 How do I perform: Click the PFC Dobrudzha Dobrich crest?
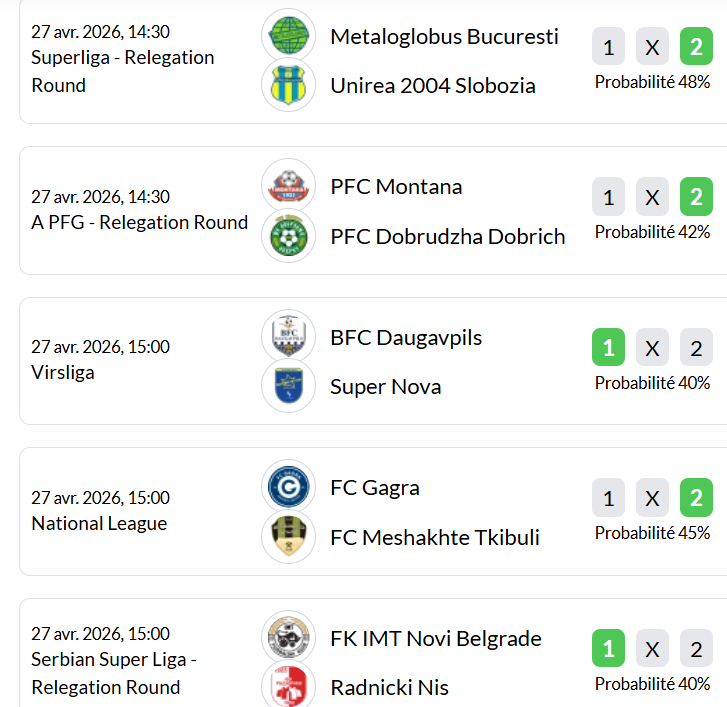289,237
